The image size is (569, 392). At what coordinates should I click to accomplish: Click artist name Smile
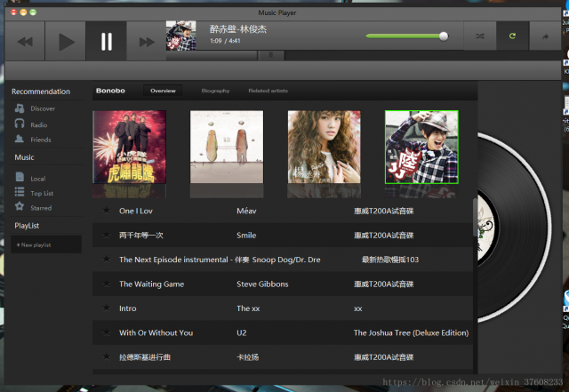(246, 236)
